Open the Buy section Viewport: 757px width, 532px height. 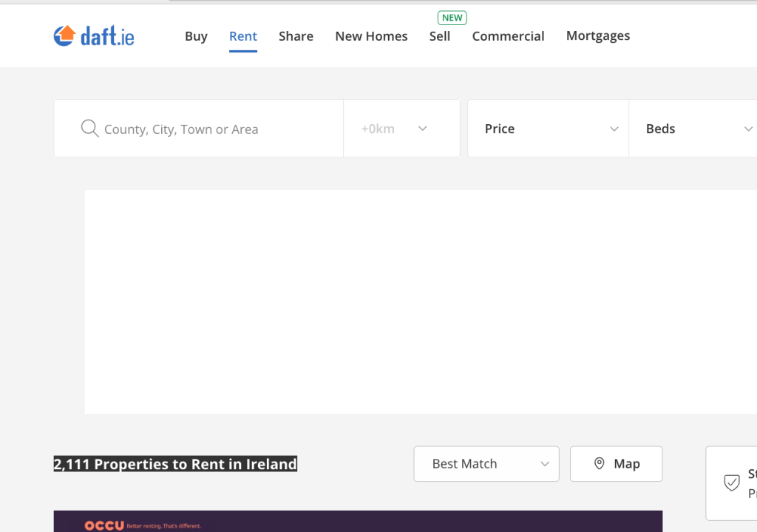pyautogui.click(x=196, y=36)
